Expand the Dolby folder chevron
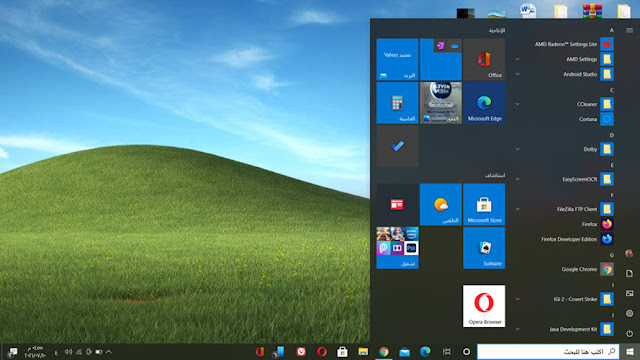The height and width of the screenshot is (360, 640). click(x=518, y=149)
